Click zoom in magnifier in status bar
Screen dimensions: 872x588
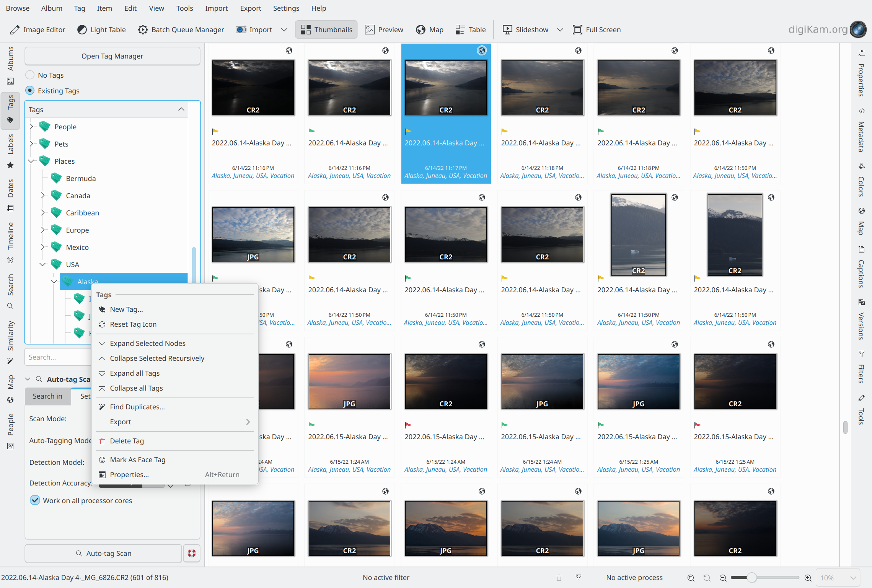808,578
